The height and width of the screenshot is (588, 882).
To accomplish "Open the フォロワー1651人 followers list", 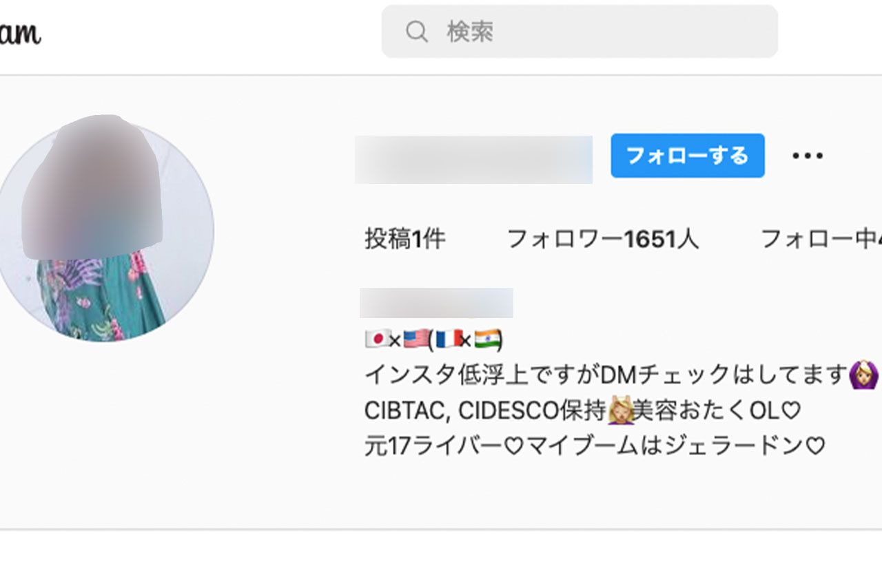I will click(602, 239).
